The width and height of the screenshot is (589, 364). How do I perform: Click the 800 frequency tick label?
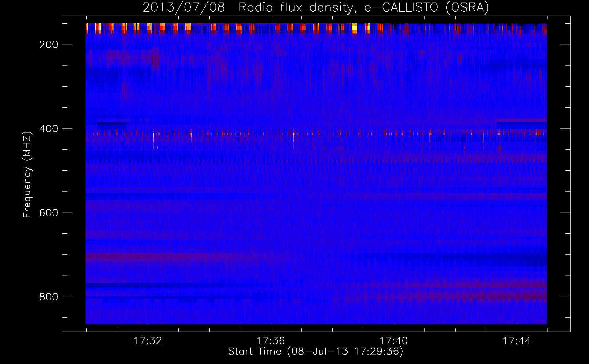point(49,297)
